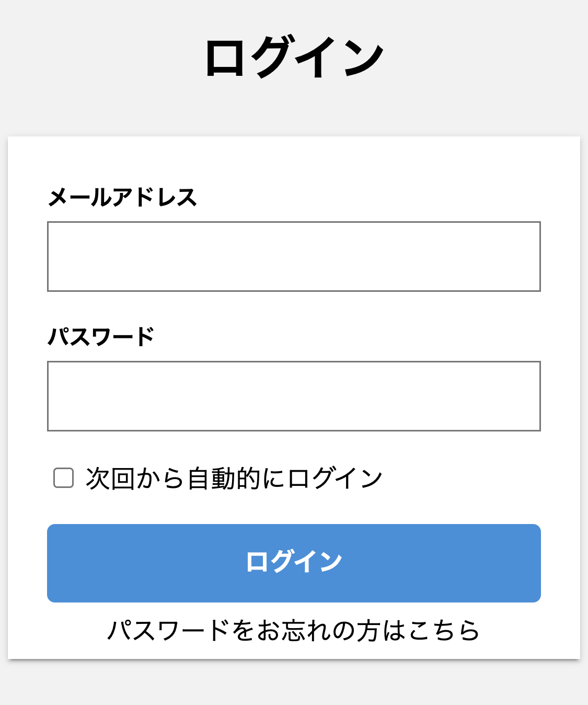Click the パスワード label text

[101, 337]
